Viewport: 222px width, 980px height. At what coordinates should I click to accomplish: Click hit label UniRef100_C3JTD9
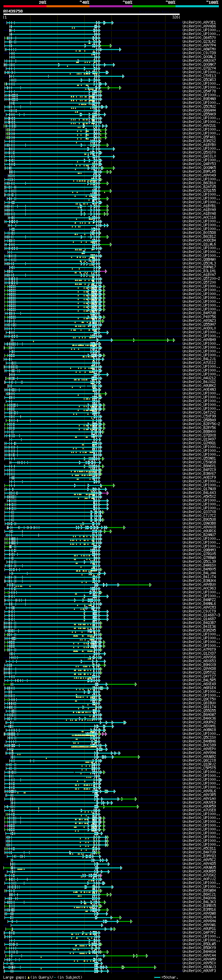199,53
